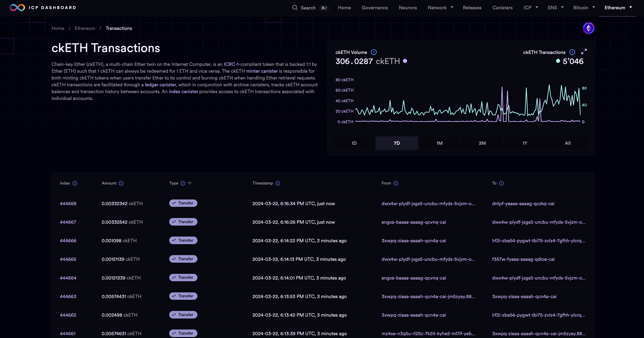The height and width of the screenshot is (338, 644).
Task: Open sender 3xwpq-ziaaa-aaaah-qcn4a-cai in row 444666
Action: [x=414, y=241]
